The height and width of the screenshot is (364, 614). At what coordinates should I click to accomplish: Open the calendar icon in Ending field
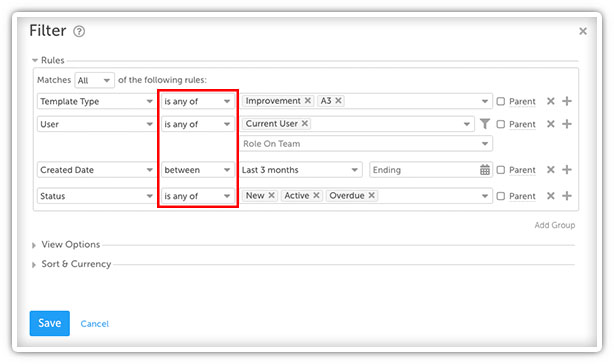click(485, 170)
